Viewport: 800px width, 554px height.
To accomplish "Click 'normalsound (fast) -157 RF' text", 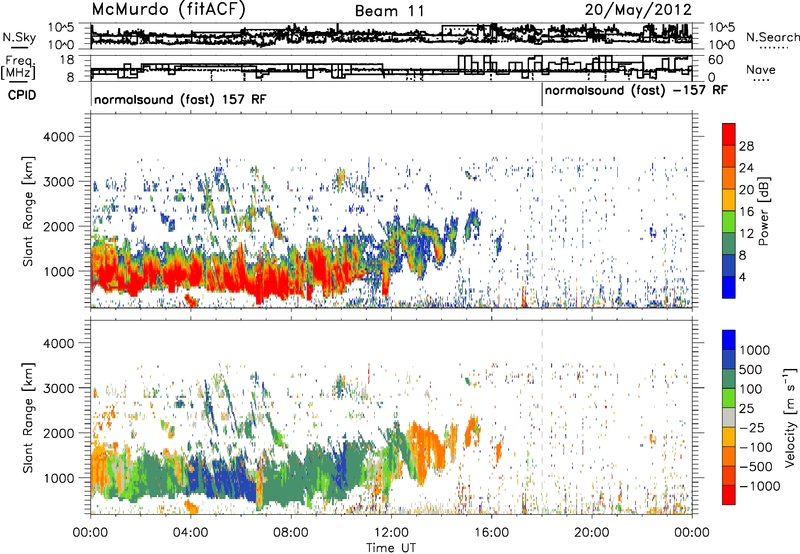I will pos(636,90).
